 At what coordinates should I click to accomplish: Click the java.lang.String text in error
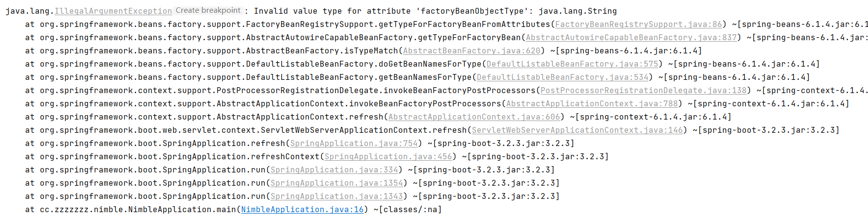pos(577,11)
